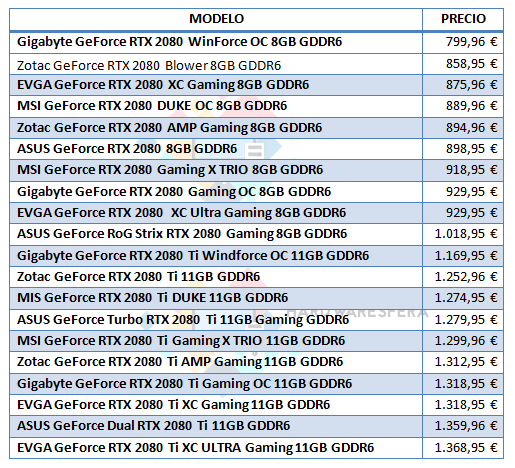Click the PRECIO column header
The image size is (515, 468).
[463, 19]
